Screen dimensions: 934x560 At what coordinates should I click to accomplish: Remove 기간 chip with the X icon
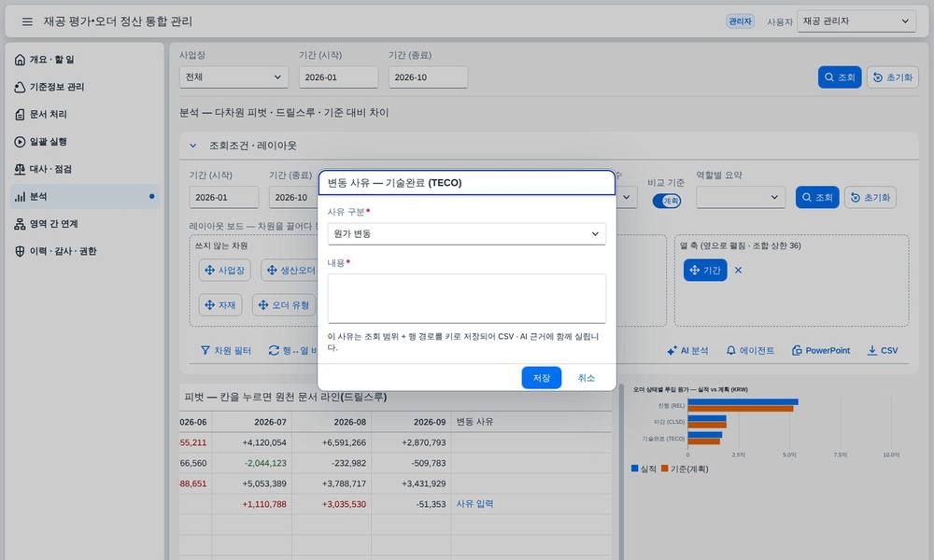pos(738,270)
